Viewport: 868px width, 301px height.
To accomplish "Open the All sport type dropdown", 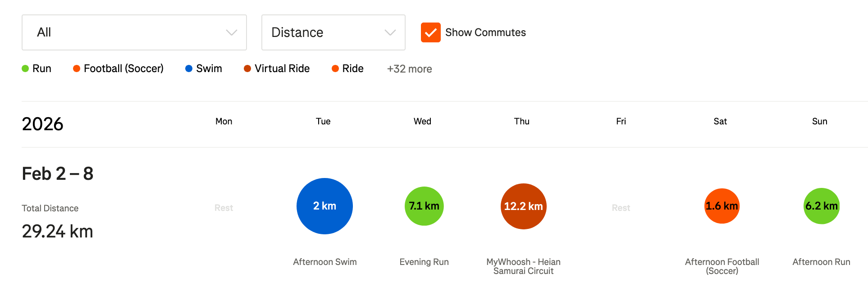I will click(134, 32).
